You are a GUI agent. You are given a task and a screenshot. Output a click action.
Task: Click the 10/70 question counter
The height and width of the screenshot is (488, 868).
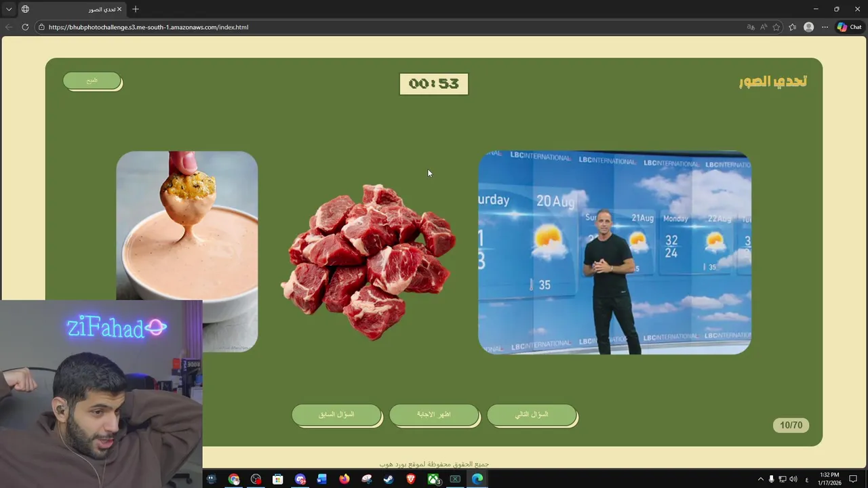click(791, 426)
